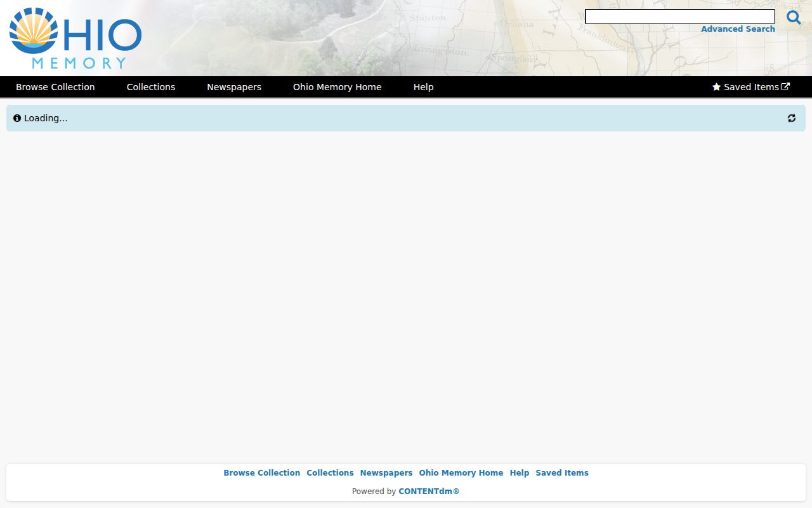Screen dimensions: 812x508
Task: Click the footer Ohio Memory Home link
Action: coord(461,473)
